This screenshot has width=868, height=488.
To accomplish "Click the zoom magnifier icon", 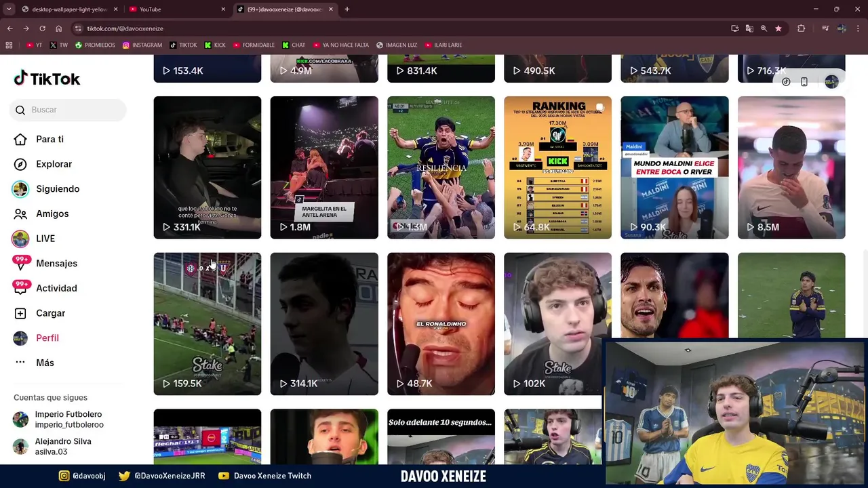I will (x=764, y=28).
